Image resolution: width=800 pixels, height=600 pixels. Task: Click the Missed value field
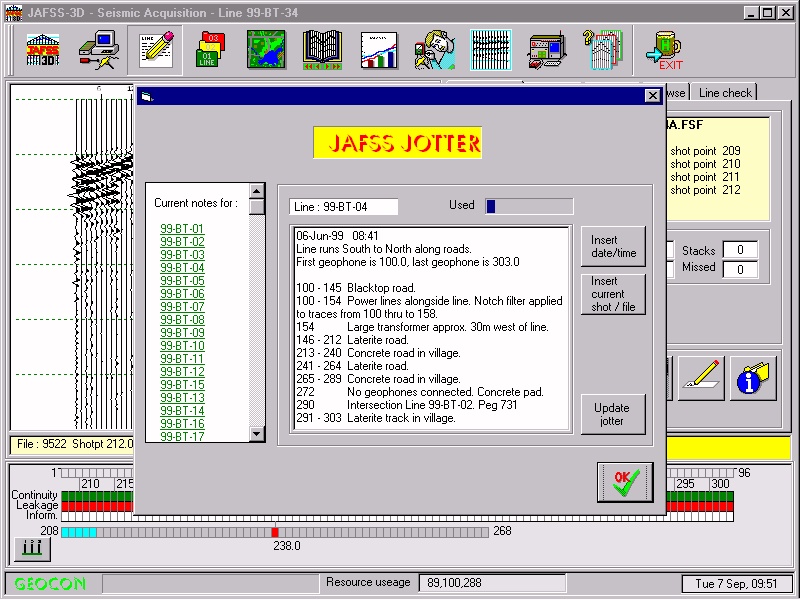[x=740, y=269]
